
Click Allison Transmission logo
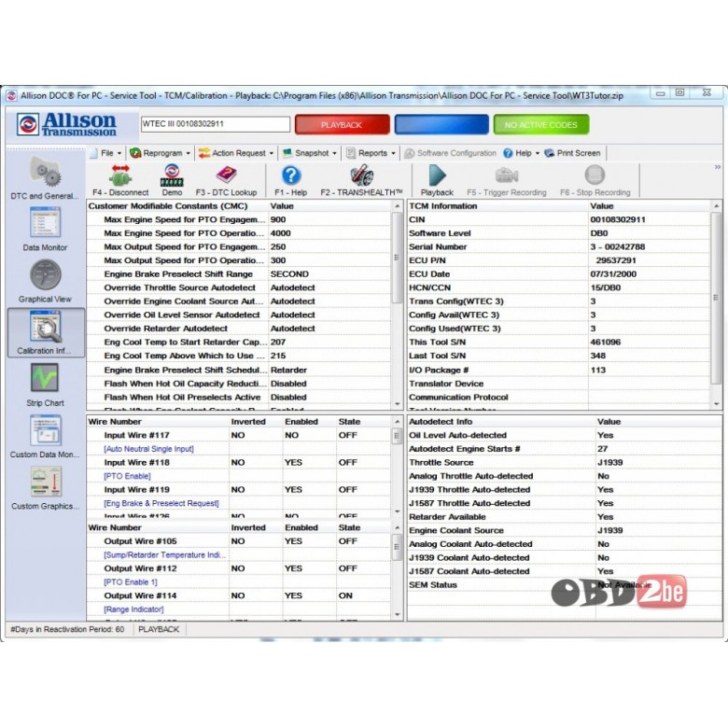pos(66,124)
